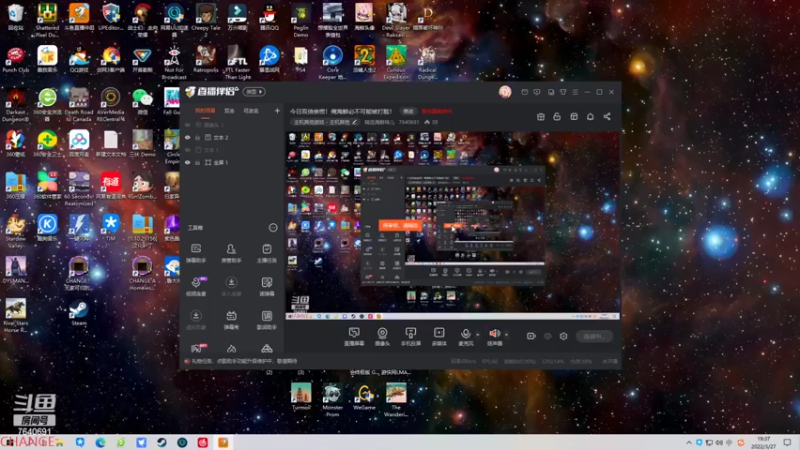This screenshot has width=800, height=450.
Task: Open the Creepy Tale 2 desktop shortcut
Action: [x=206, y=19]
